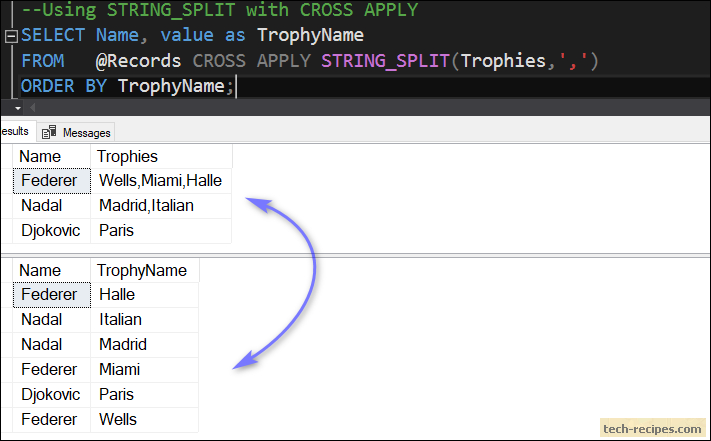Select the Trophies column header
The image size is (711, 441).
pos(161,156)
